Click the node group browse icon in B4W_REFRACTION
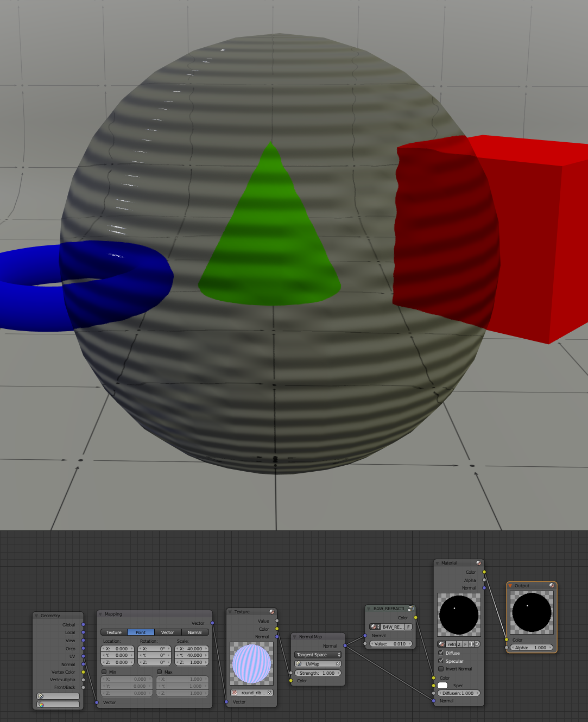The width and height of the screenshot is (588, 722). [375, 627]
